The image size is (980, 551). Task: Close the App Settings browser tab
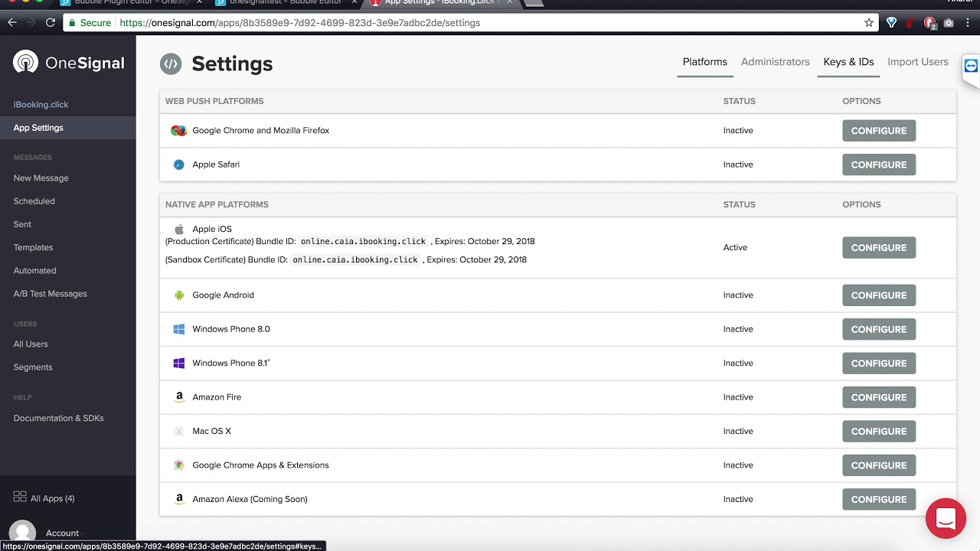(510, 2)
